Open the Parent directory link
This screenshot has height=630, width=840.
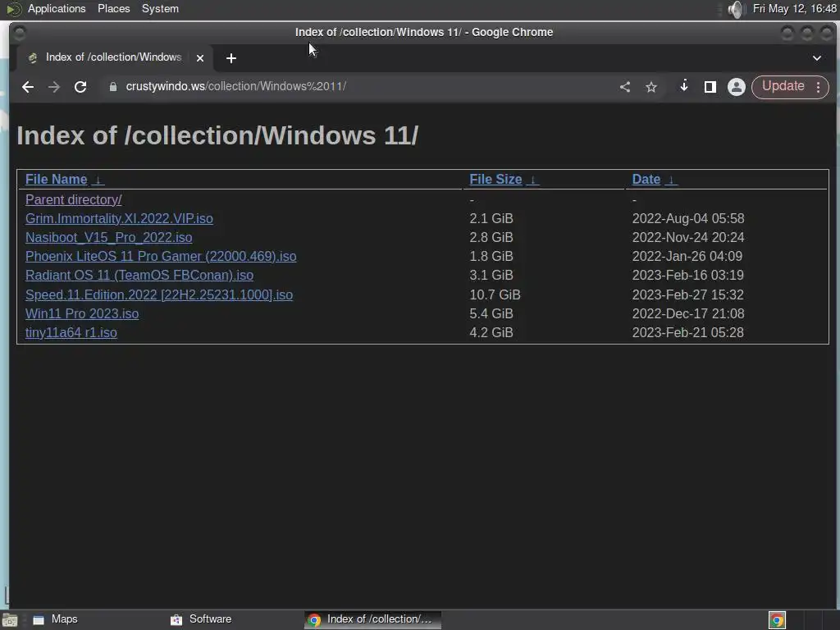[x=73, y=199]
